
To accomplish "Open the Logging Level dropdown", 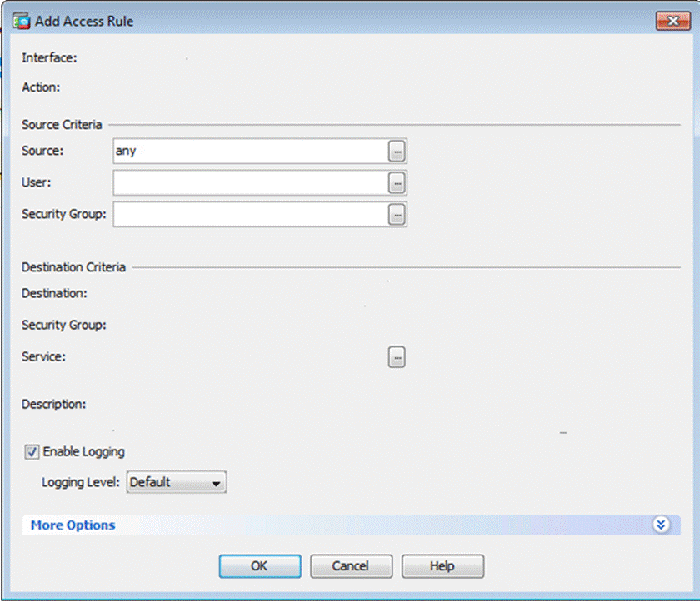I will 176,482.
